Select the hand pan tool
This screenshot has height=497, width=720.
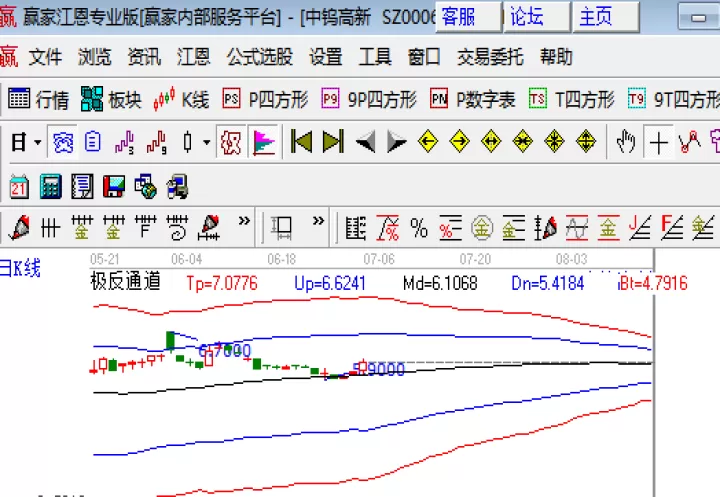coord(626,141)
